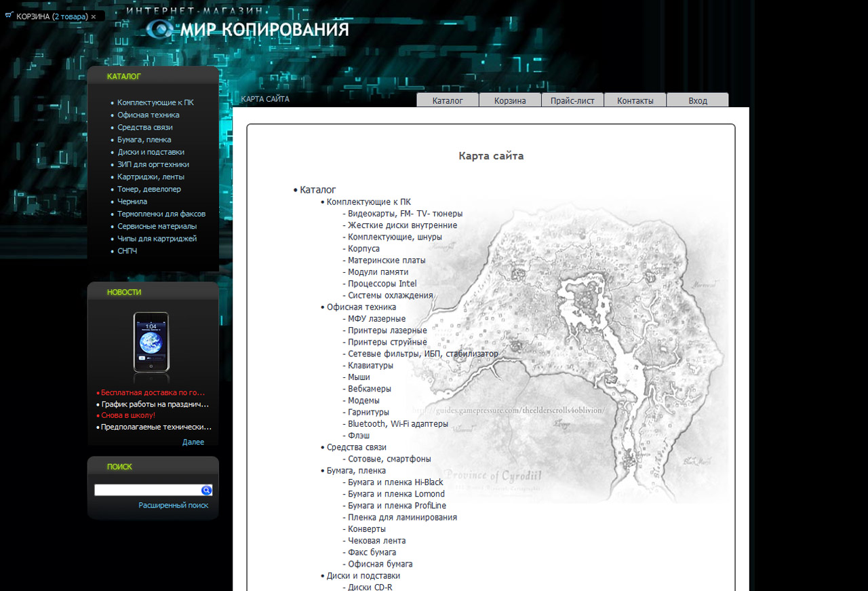Open Пленка для ламинирования entry
This screenshot has height=591, width=868.
(x=402, y=517)
